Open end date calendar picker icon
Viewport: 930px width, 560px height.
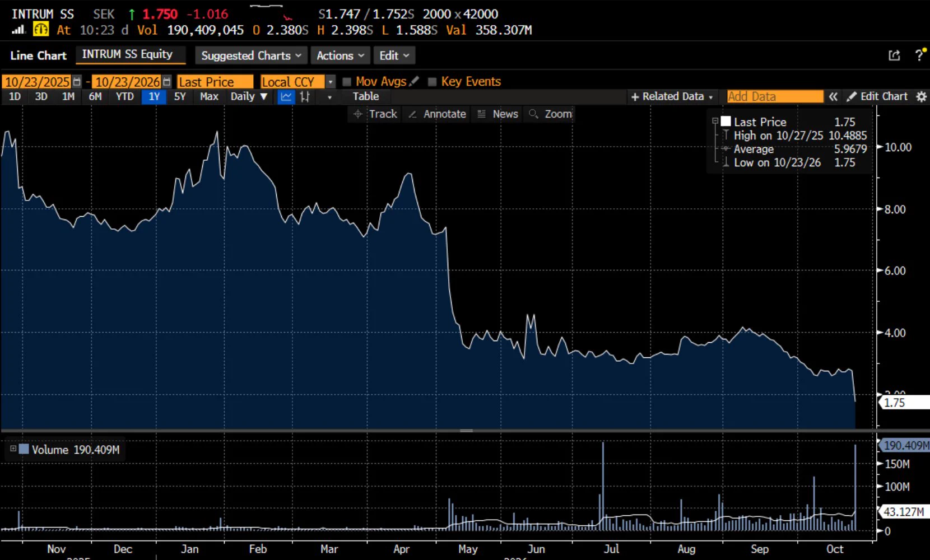click(x=166, y=82)
